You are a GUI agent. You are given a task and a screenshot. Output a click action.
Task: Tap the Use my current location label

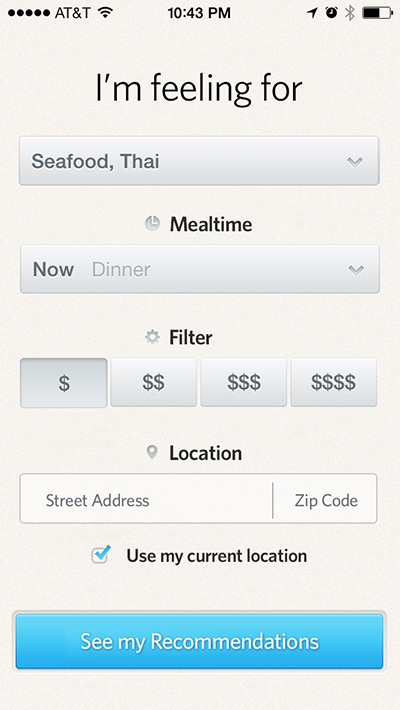217,556
